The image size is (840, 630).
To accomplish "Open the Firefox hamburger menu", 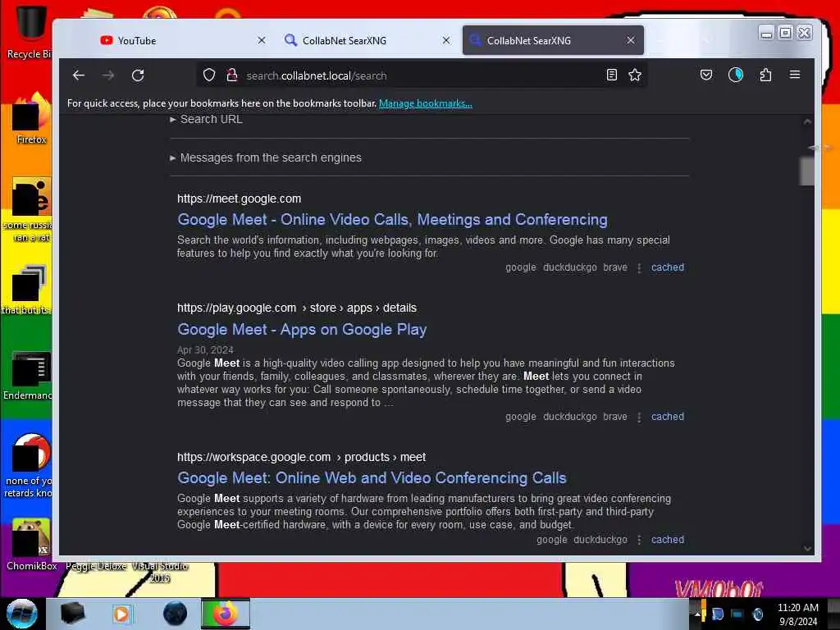I will pyautogui.click(x=794, y=75).
